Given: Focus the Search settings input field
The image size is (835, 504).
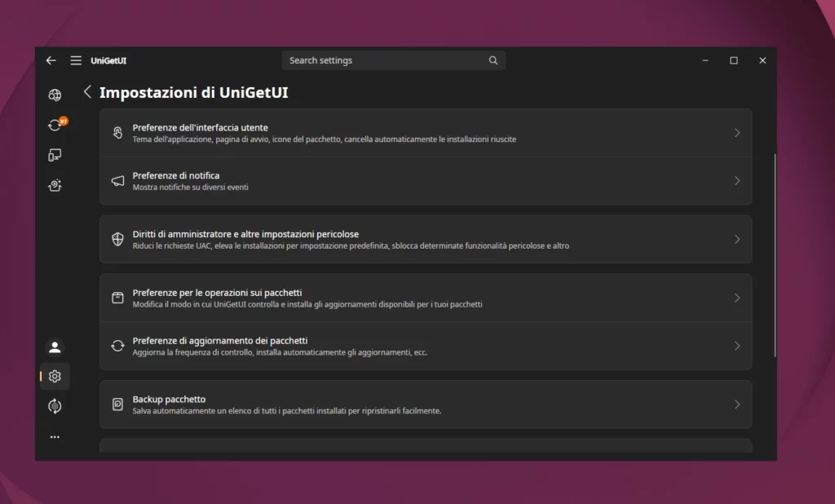Looking at the screenshot, I should (x=394, y=60).
